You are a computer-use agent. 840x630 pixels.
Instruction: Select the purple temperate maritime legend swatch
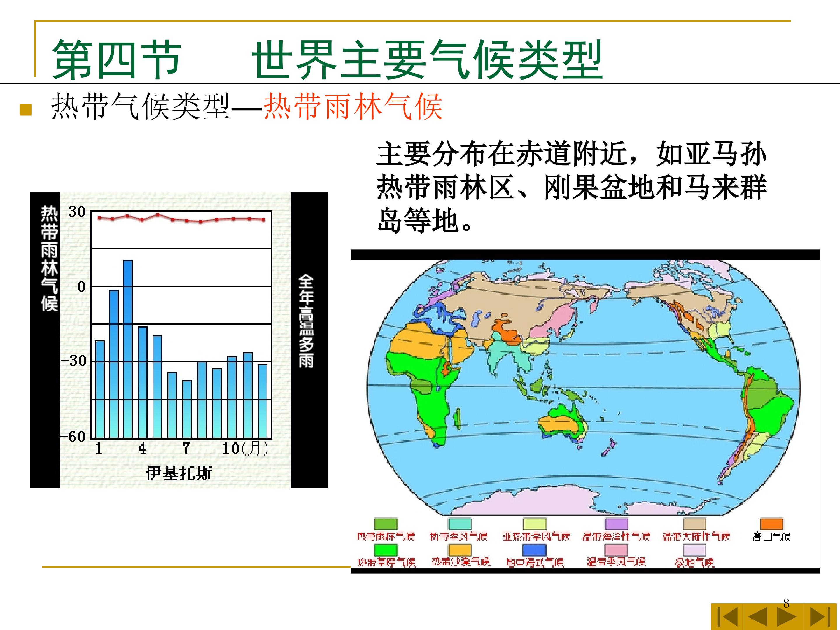[616, 524]
